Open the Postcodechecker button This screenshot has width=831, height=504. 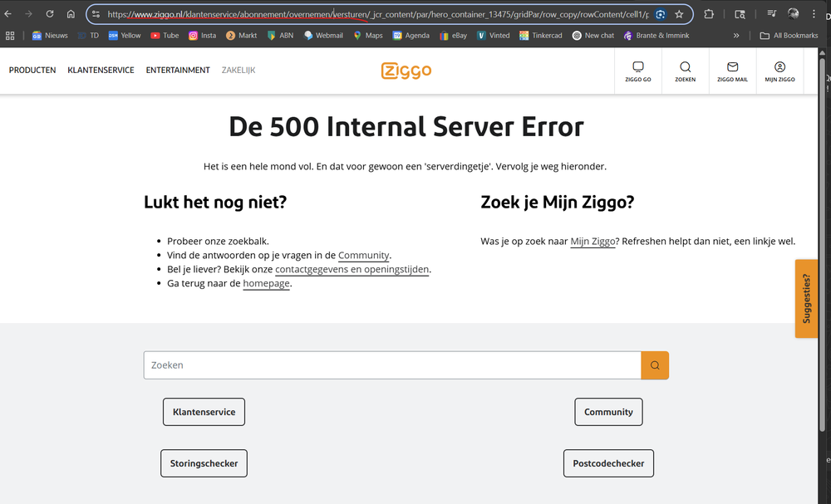[608, 463]
